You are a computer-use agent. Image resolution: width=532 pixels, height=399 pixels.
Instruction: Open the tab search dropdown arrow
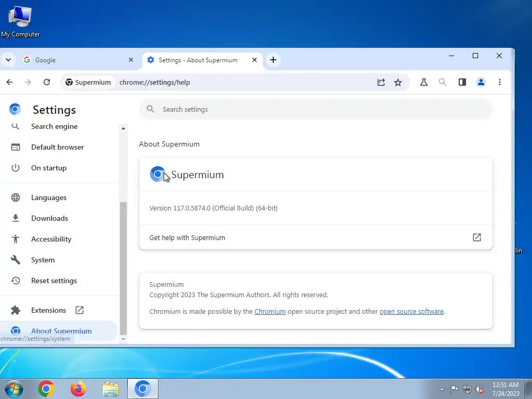[8, 60]
